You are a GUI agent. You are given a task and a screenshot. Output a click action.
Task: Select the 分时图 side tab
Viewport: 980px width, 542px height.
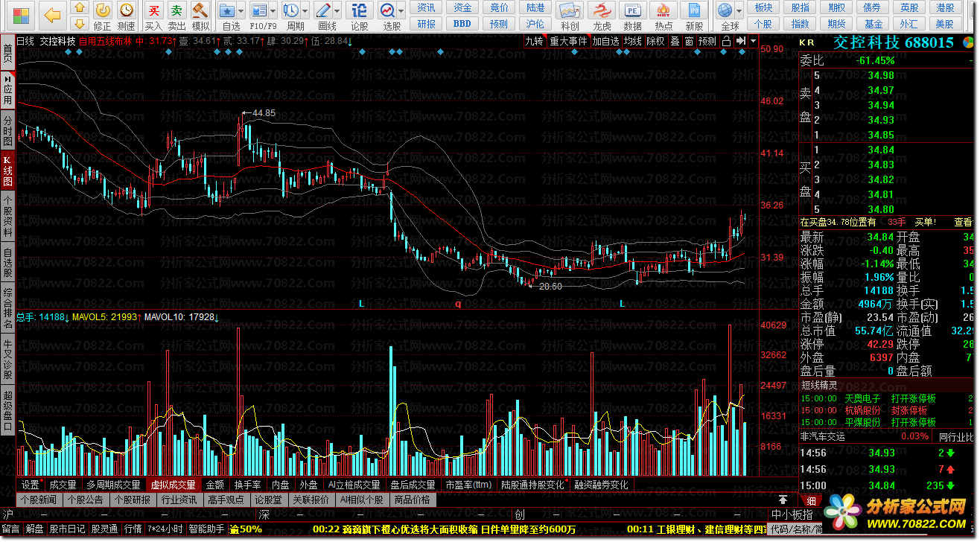coord(7,130)
